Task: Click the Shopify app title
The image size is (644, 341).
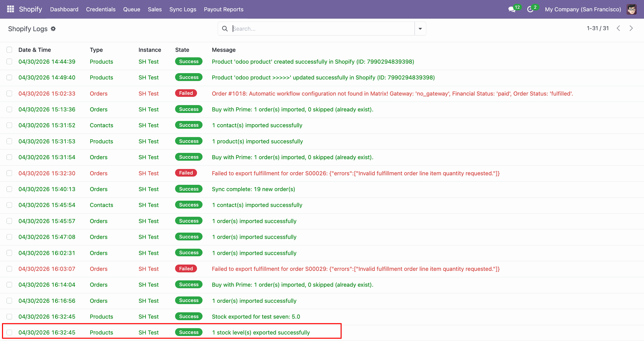Action: (31, 9)
